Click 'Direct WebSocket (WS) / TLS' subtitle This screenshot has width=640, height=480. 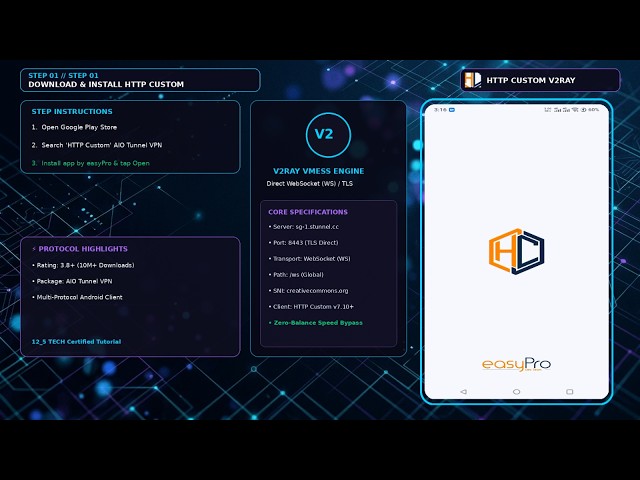(310, 184)
